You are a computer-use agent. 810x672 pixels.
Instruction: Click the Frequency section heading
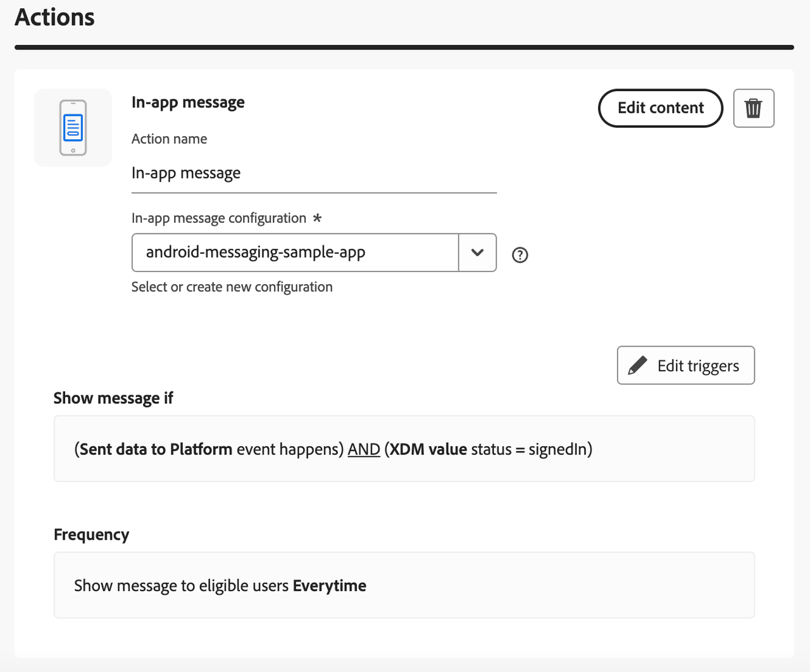[x=91, y=535]
